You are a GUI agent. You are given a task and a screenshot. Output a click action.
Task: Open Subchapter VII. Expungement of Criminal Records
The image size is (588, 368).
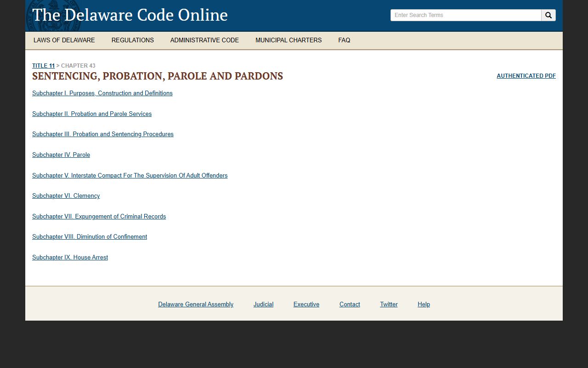[99, 217]
